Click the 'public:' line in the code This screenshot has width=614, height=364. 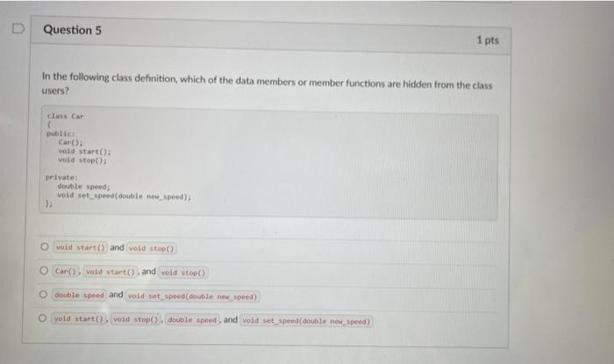[x=61, y=134]
